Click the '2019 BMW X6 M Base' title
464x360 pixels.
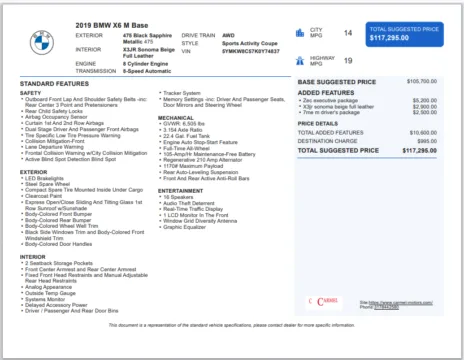click(112, 25)
